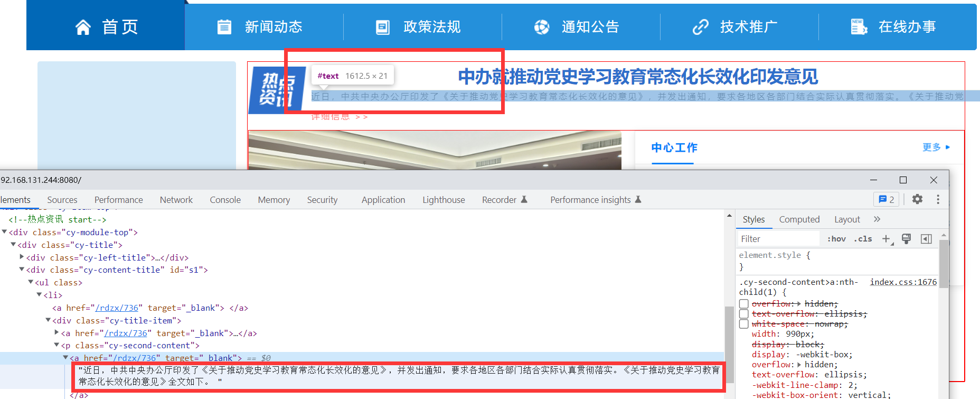
Task: Open the Application panel
Action: (383, 200)
